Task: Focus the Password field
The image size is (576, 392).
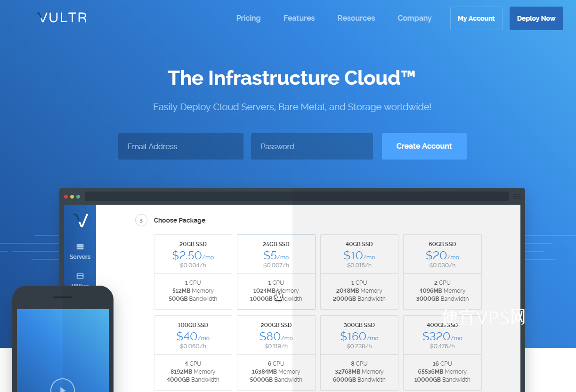Action: coord(312,146)
